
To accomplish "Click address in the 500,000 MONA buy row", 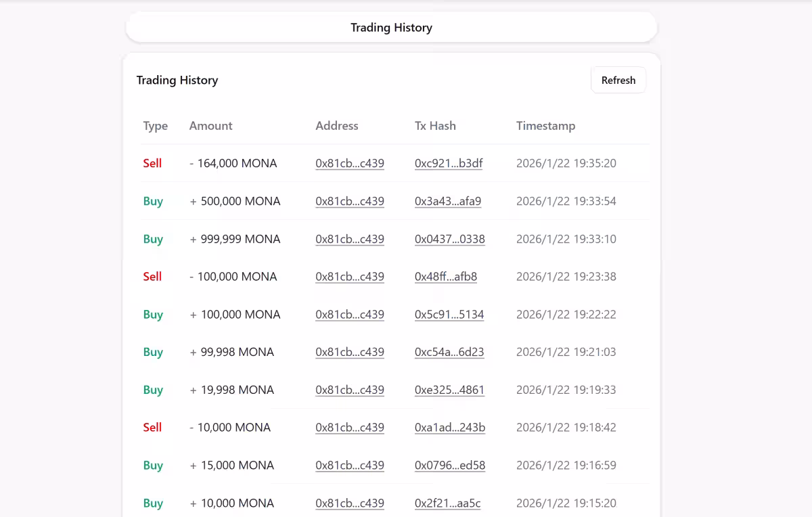I will pos(349,201).
